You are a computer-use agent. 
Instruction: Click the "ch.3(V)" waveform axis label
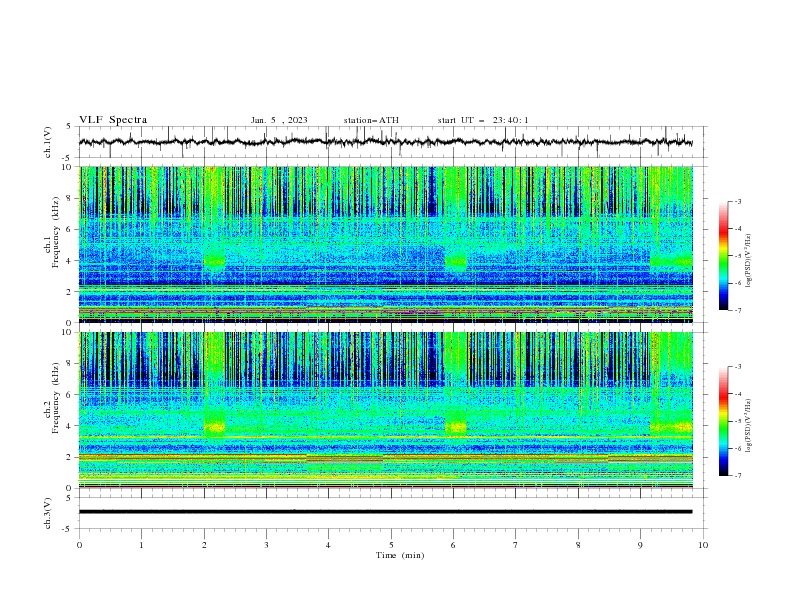click(48, 513)
